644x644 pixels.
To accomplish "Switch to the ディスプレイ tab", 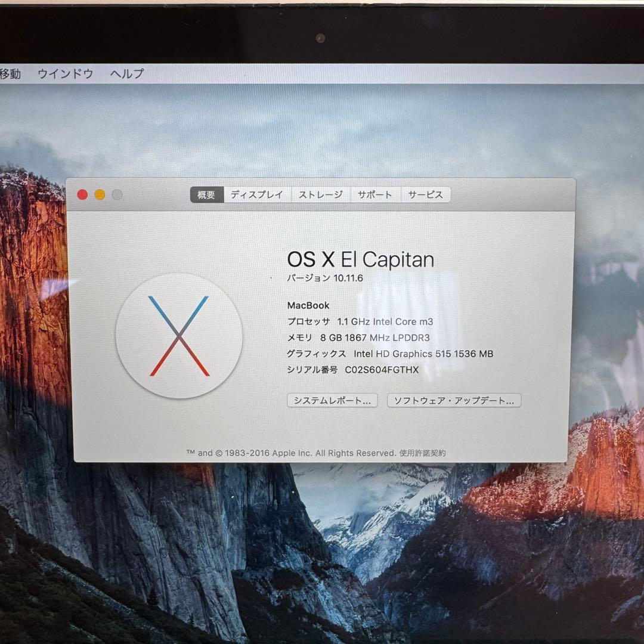I will 256,194.
